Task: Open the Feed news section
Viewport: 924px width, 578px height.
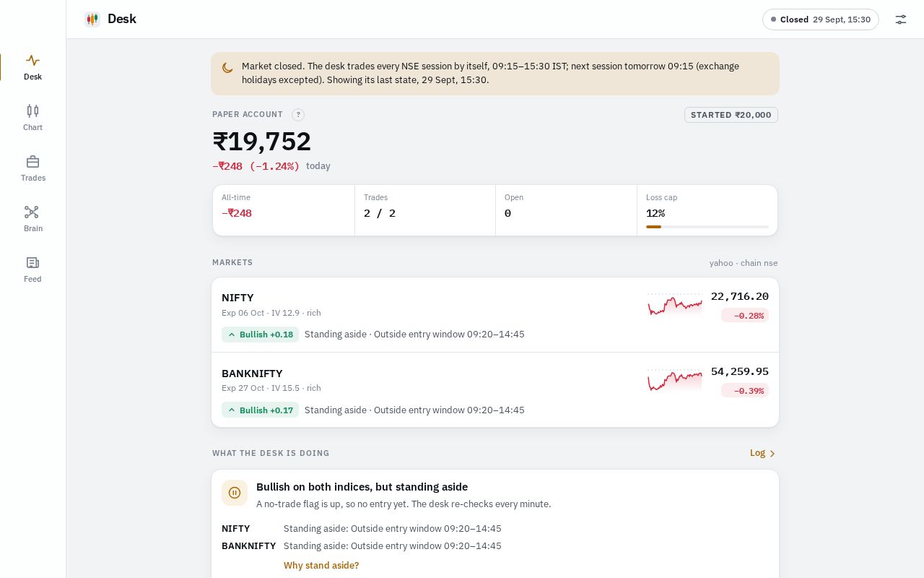Action: point(32,269)
